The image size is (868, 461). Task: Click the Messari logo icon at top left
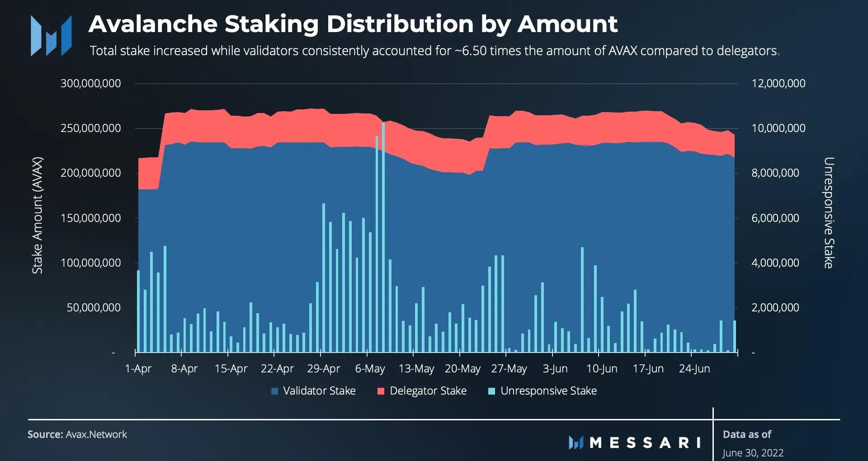pos(51,36)
